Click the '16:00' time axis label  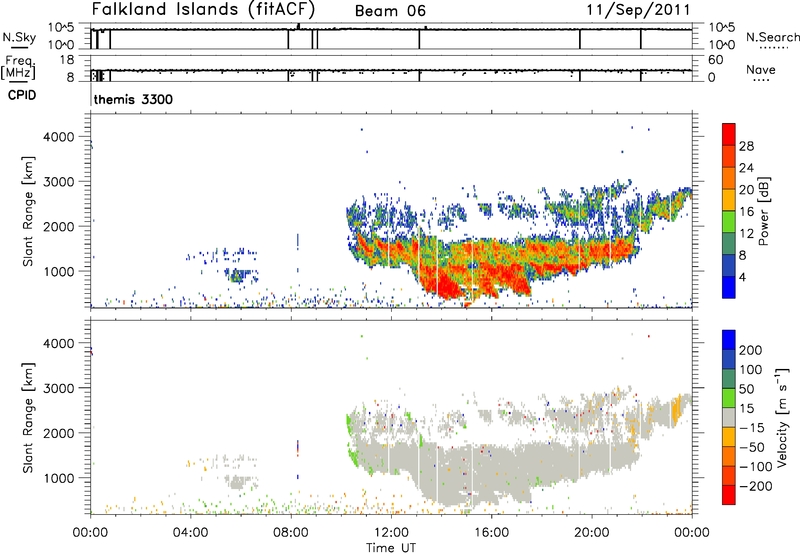(x=491, y=533)
